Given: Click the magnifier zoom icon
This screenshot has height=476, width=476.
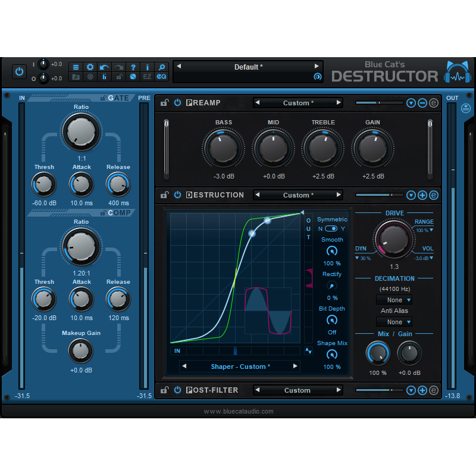Looking at the screenshot, I should 162,67.
